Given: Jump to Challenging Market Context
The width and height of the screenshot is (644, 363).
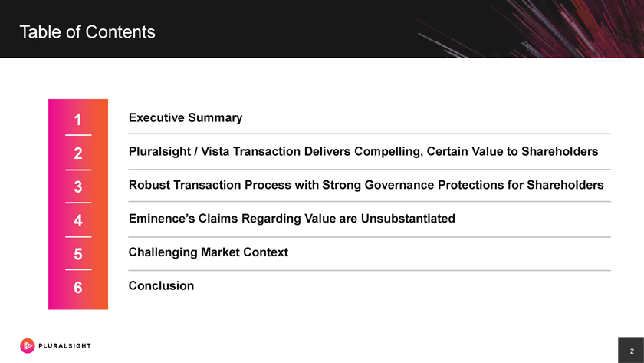Looking at the screenshot, I should (x=208, y=252).
